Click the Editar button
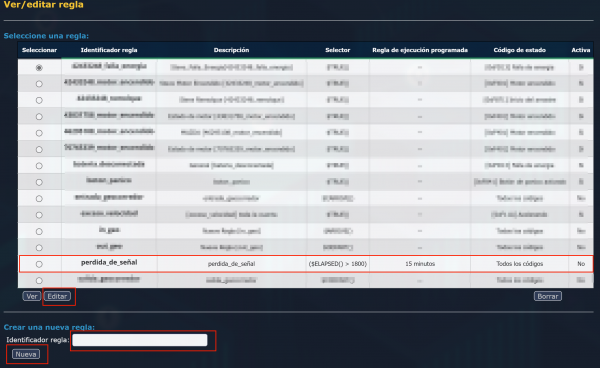Screen dimensions: 600x368 (x=57, y=296)
